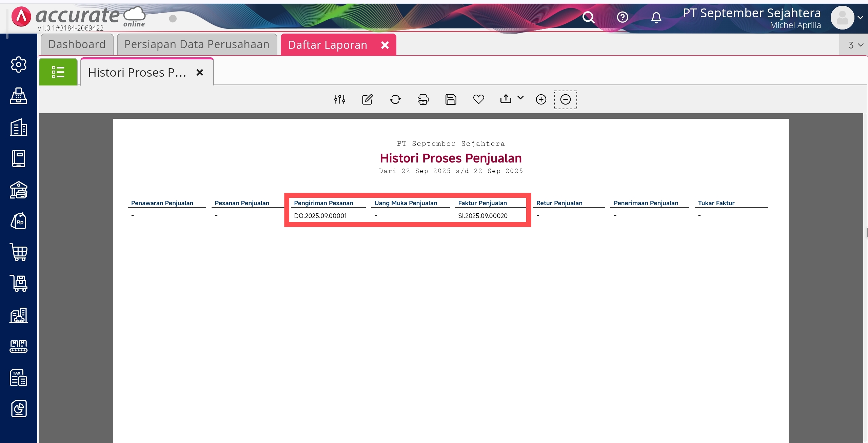This screenshot has height=443, width=868.
Task: Zoom out with the minus circle icon
Action: tap(565, 99)
